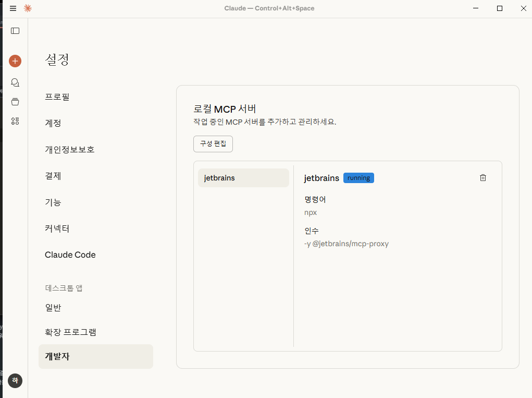This screenshot has height=398, width=532.
Task: Click the running status badge
Action: click(358, 178)
